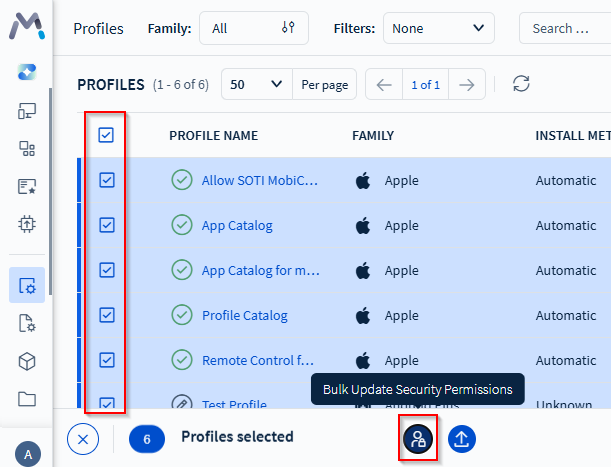Open the Remote Control profile link
Viewport: 611px width, 467px height.
(258, 360)
